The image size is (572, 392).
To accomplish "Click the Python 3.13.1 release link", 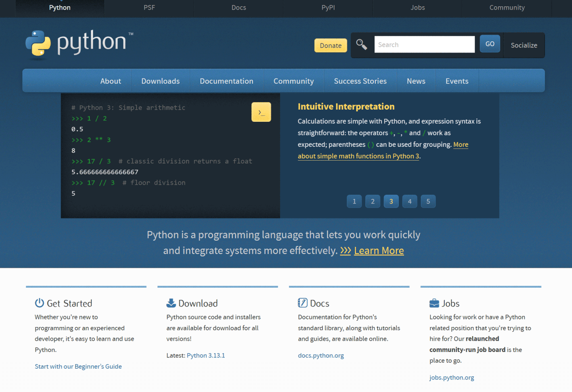I will [206, 355].
